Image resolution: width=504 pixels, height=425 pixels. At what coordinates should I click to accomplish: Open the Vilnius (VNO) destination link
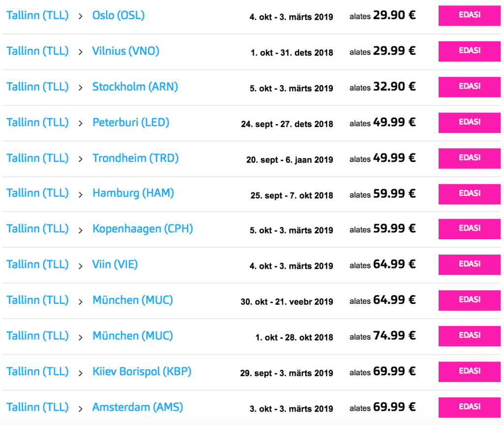pyautogui.click(x=126, y=51)
